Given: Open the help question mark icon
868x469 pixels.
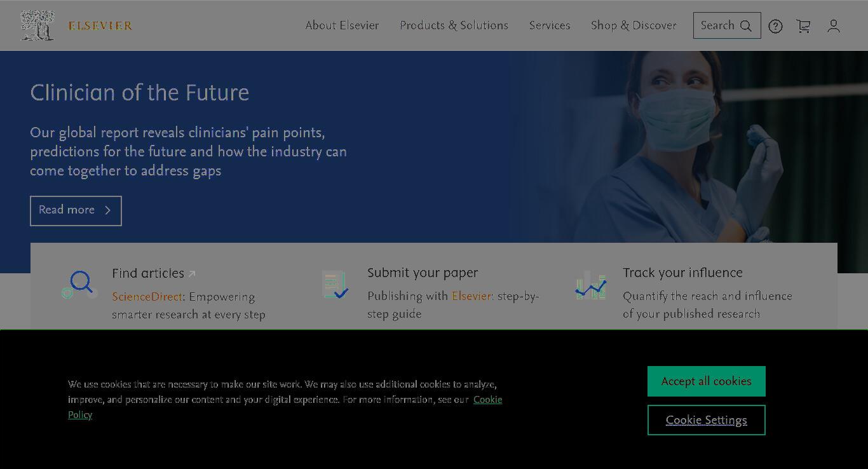Looking at the screenshot, I should [x=775, y=26].
